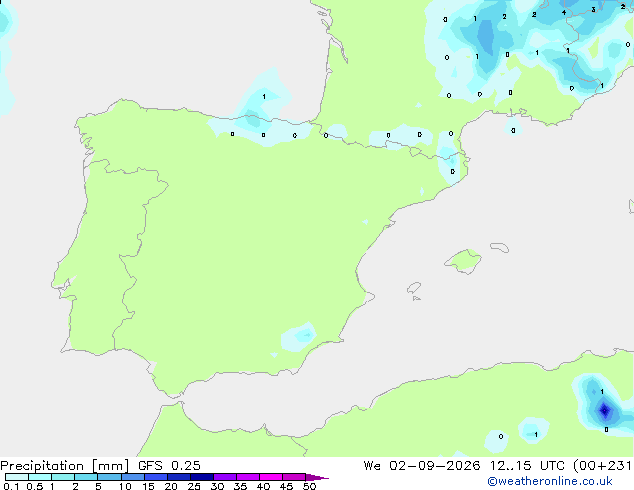Click the legend value "40"
The image size is (634, 490).
coord(263,486)
